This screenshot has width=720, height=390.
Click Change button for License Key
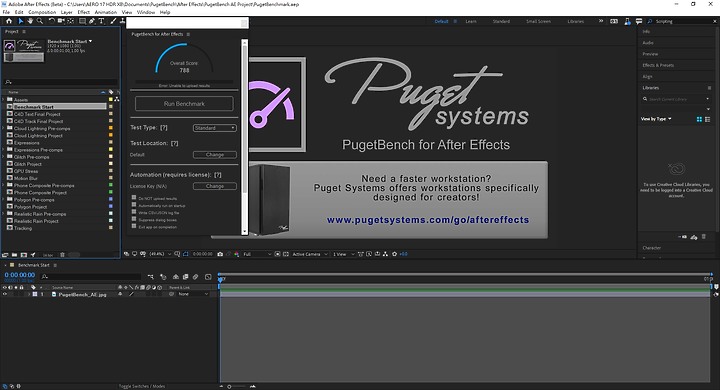click(x=215, y=186)
